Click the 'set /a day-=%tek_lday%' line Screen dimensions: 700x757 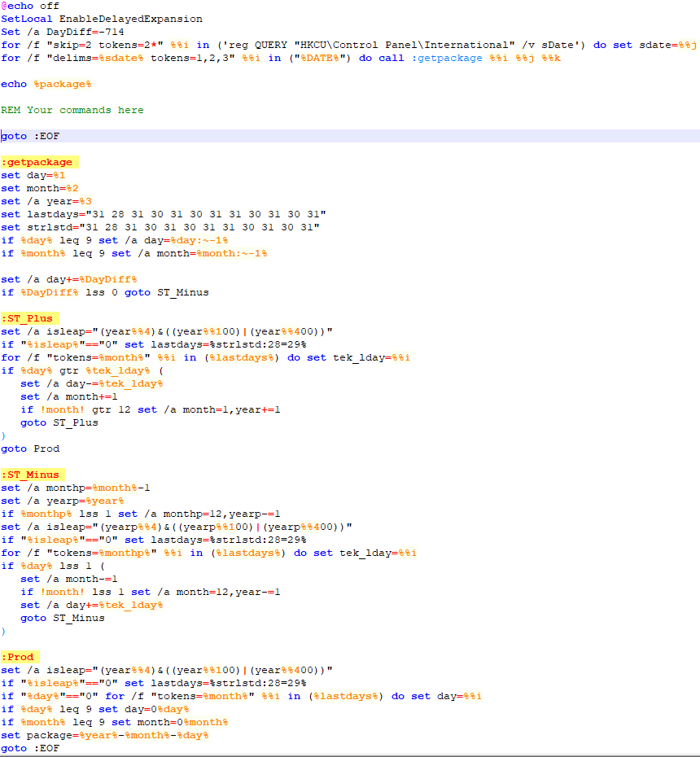[x=92, y=384]
